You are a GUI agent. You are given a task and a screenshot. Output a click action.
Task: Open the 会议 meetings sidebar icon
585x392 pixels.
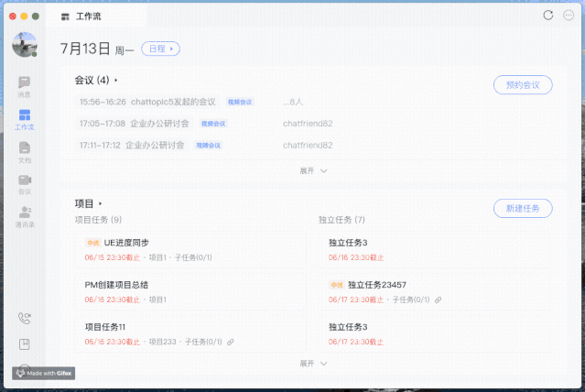tap(25, 181)
